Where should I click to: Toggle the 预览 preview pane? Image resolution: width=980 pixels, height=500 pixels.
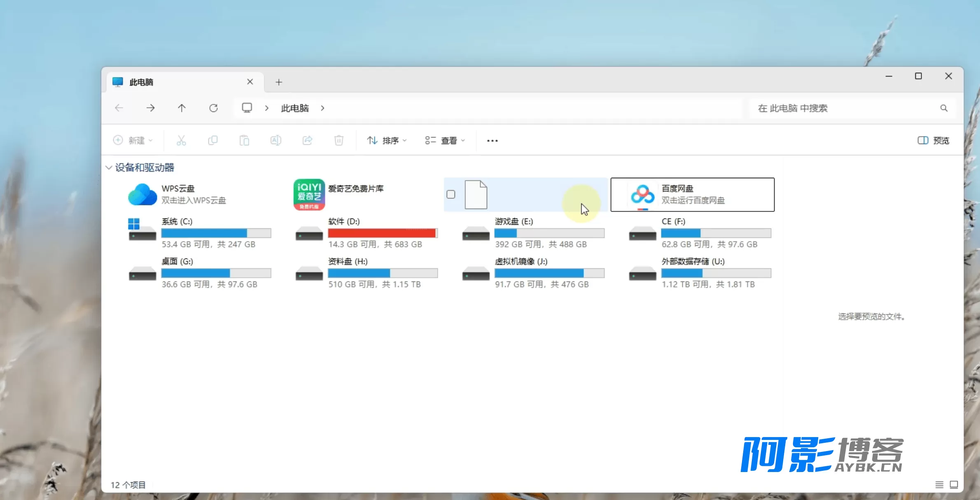point(933,141)
